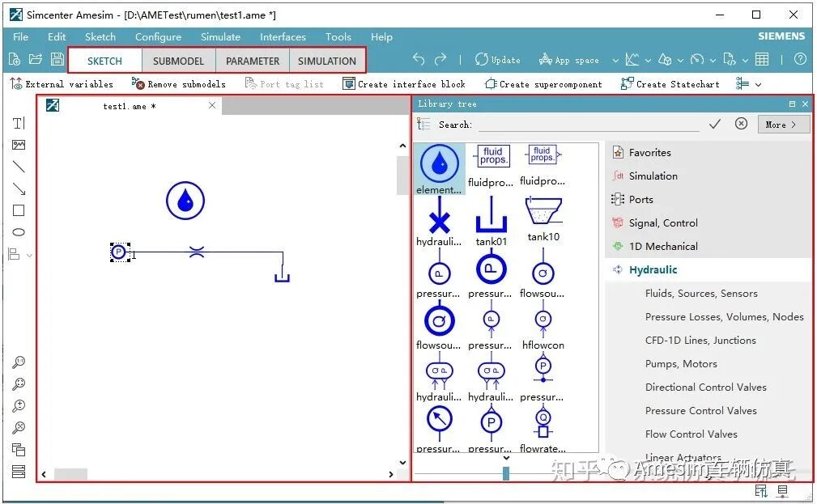This screenshot has width=817, height=504.
Task: Select the Text insert tool
Action: [19, 124]
